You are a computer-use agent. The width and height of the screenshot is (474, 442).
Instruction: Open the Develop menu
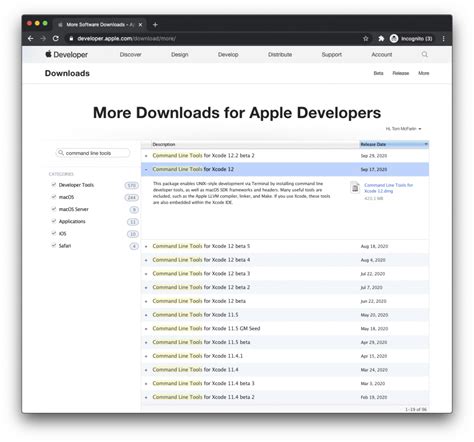coord(228,54)
